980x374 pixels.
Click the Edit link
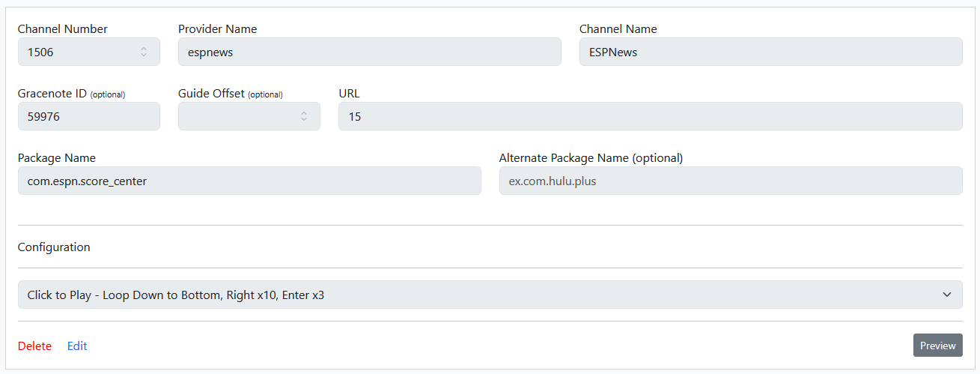tap(77, 346)
